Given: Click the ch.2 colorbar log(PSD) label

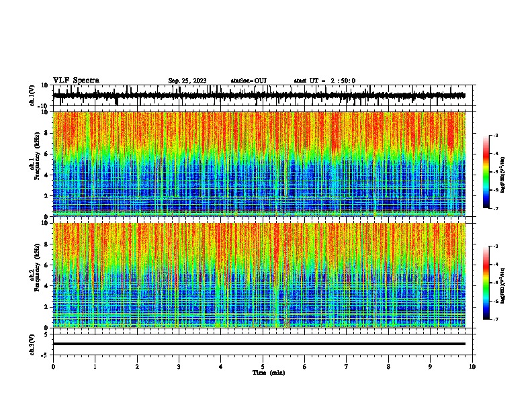Looking at the screenshot, I should coord(502,285).
